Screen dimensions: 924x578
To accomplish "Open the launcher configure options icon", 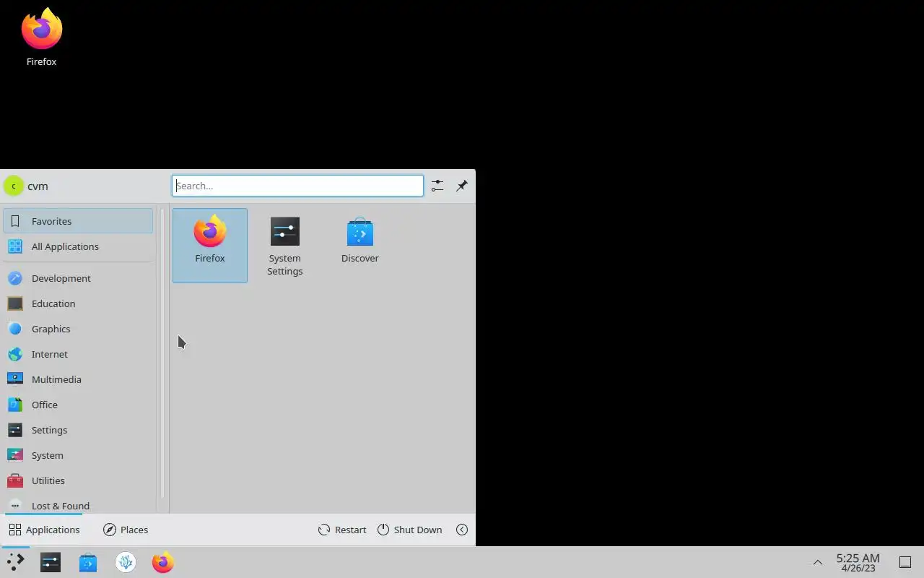I will tap(437, 186).
